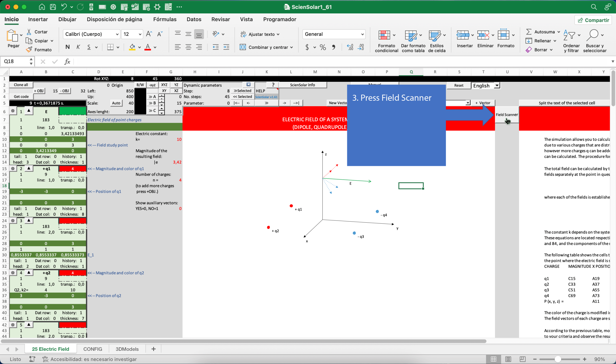616x364 pixels.
Task: Click the Undo arrow icon
Action: click(x=64, y=7)
